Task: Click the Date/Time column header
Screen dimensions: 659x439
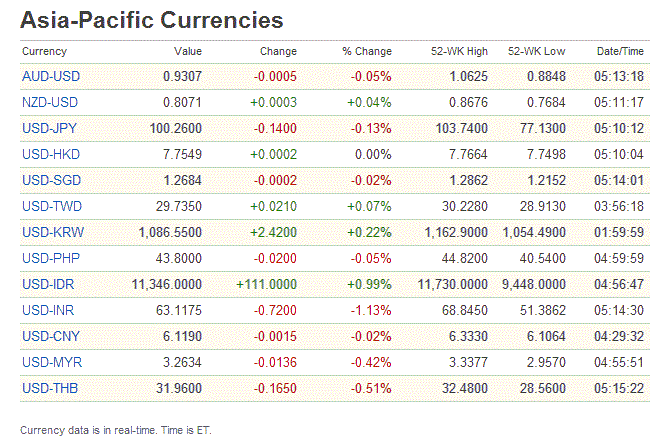Action: 620,51
